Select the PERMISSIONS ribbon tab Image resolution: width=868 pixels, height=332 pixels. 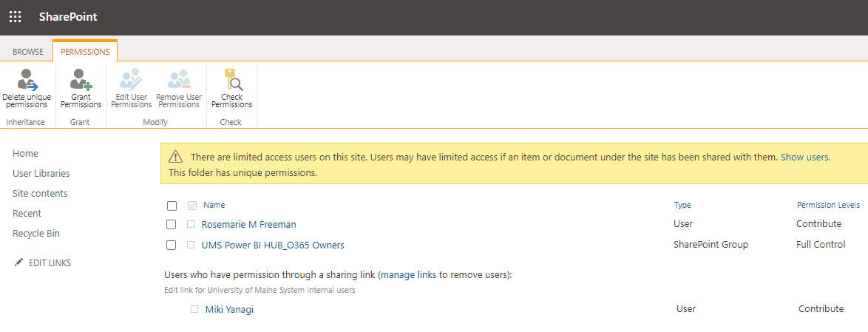pyautogui.click(x=85, y=52)
